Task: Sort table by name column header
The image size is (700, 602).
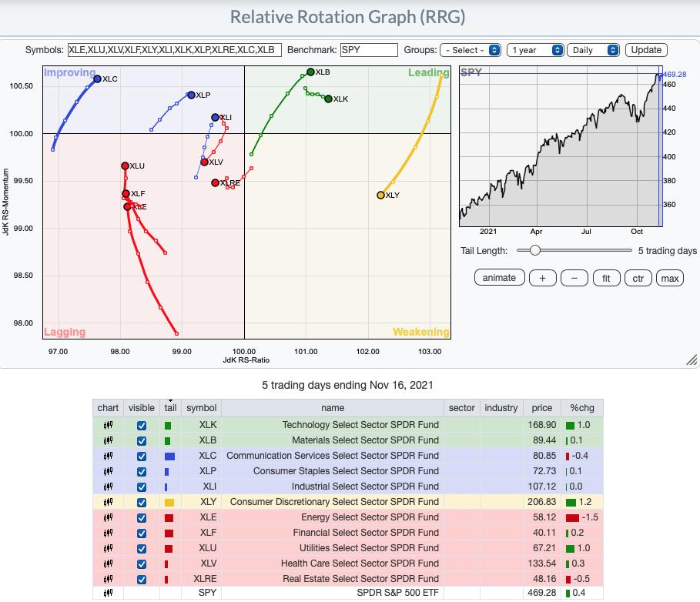Action: (x=333, y=408)
